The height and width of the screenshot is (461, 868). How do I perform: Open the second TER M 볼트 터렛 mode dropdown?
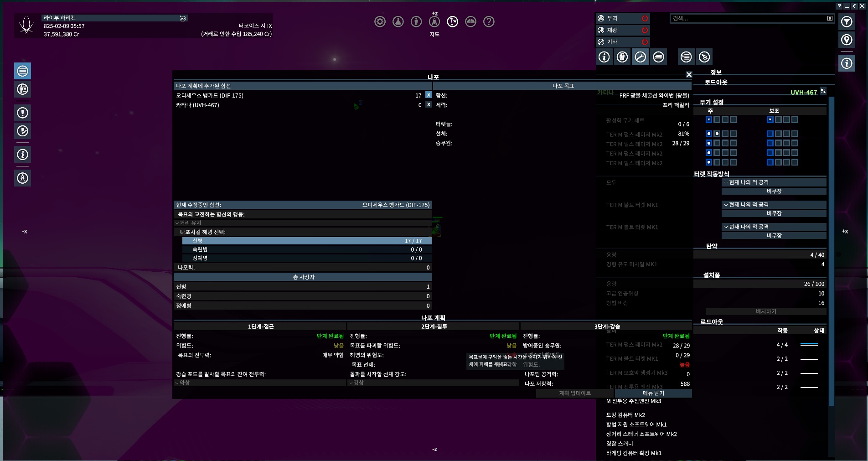(x=774, y=227)
